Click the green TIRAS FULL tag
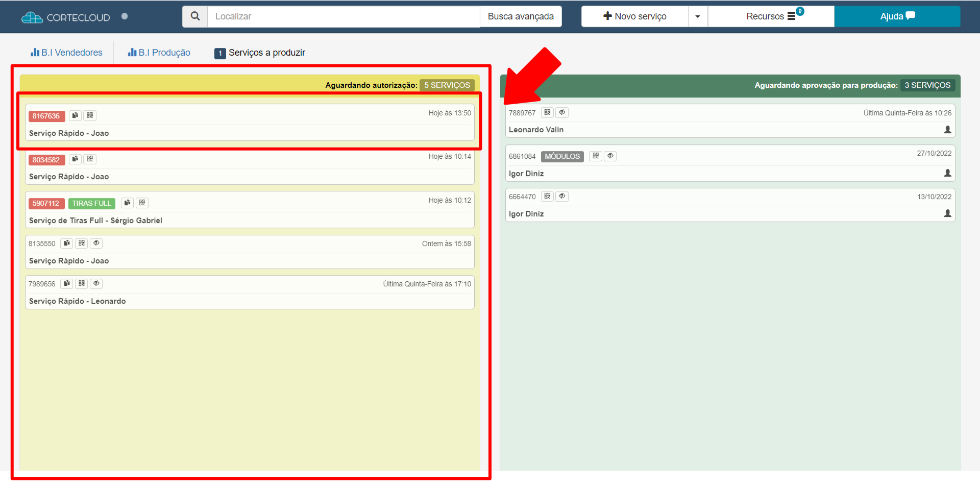The height and width of the screenshot is (489, 980). tap(92, 203)
